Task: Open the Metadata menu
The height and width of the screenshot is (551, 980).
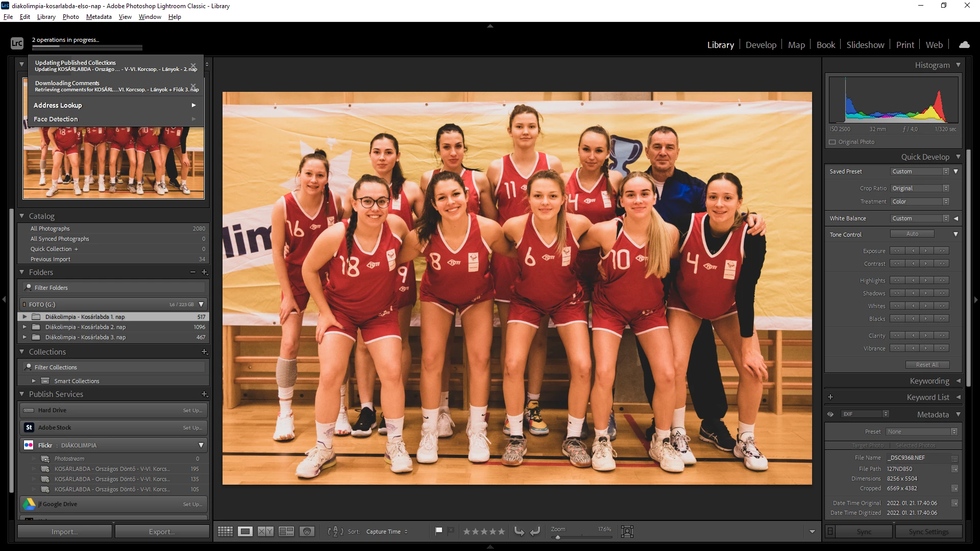Action: 99,17
